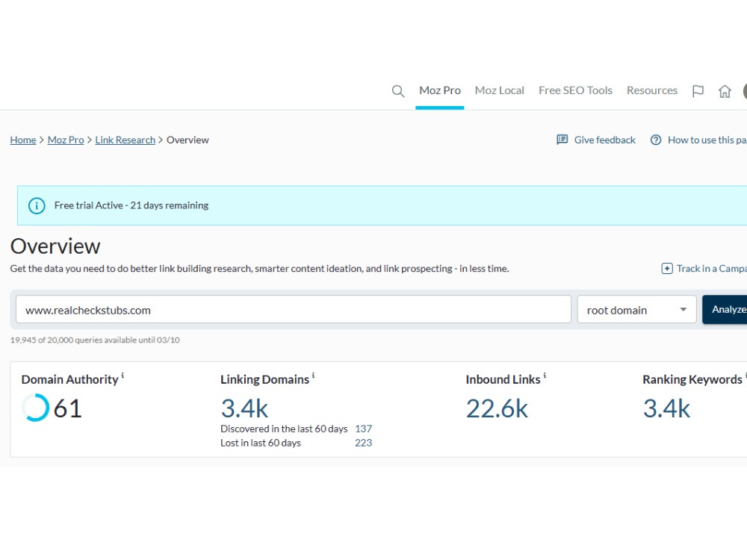Click the info icon in trial banner
The height and width of the screenshot is (560, 747).
(37, 206)
